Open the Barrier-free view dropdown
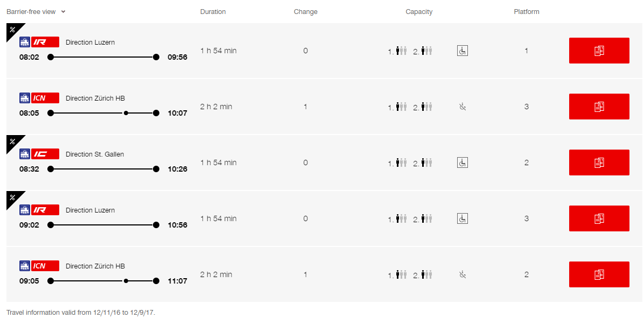 pyautogui.click(x=36, y=11)
